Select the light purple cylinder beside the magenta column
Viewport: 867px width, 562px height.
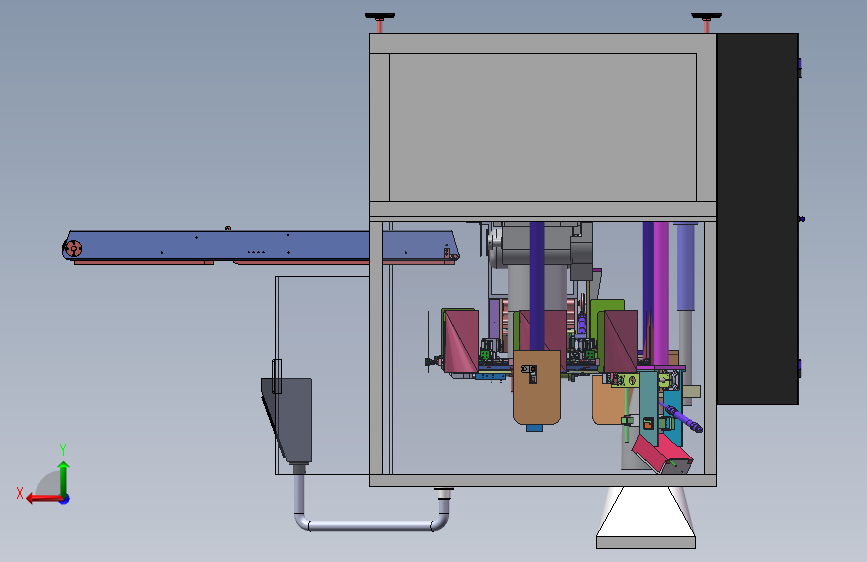point(686,267)
